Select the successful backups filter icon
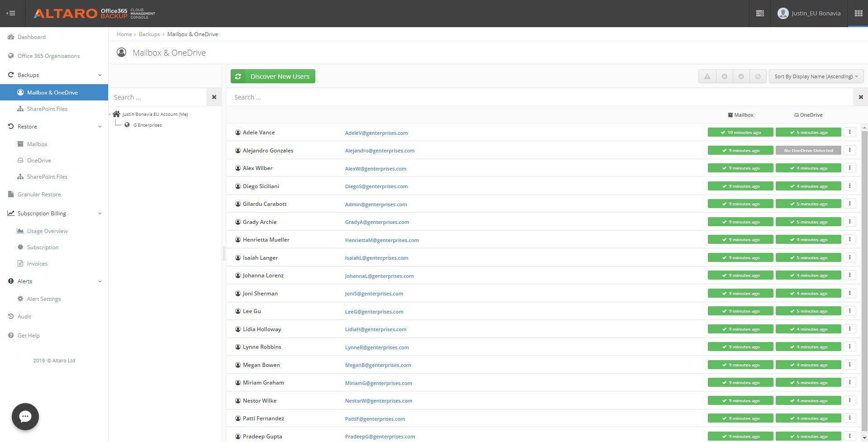 coord(741,76)
